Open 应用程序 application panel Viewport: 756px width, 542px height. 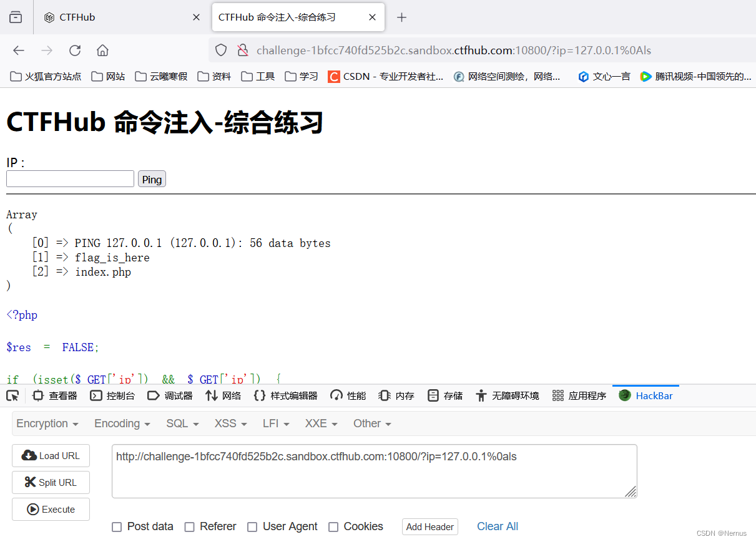tap(579, 395)
